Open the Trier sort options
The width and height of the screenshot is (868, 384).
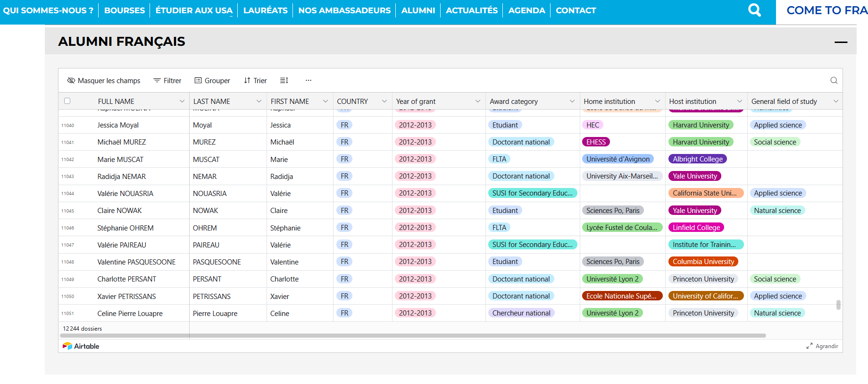[255, 81]
